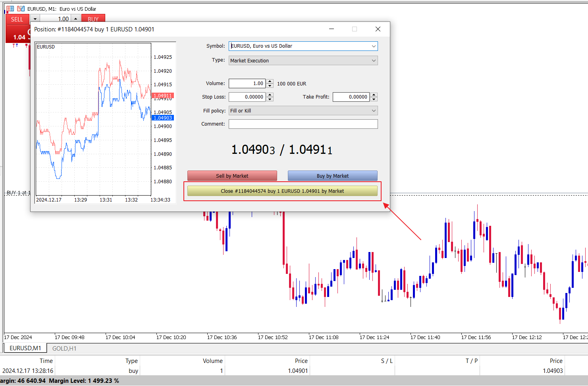
Task: Switch to the GOLD,H1 chart tab
Action: point(64,348)
